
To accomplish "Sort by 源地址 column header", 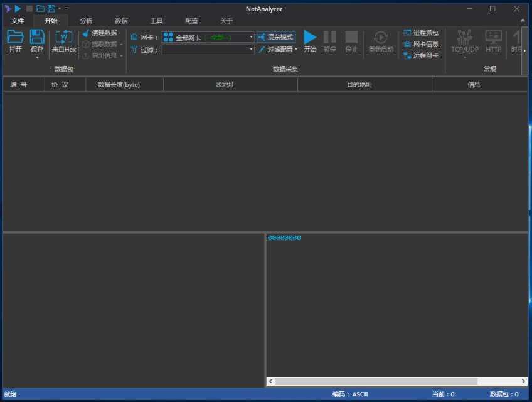I will click(230, 84).
